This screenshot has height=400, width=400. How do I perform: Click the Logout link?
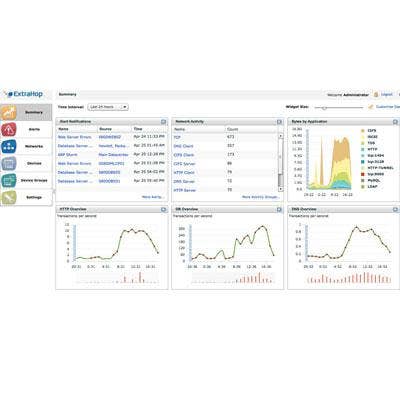pos(387,94)
